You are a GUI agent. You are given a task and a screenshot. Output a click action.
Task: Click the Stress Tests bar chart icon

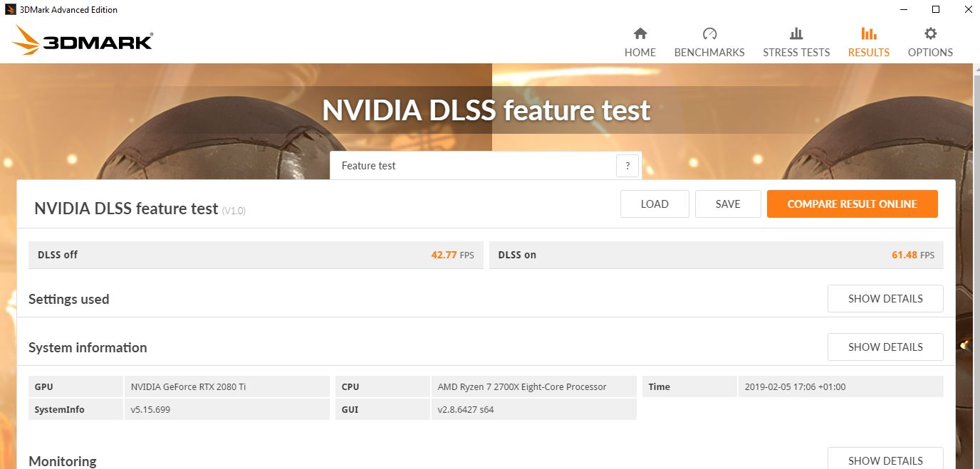(796, 33)
